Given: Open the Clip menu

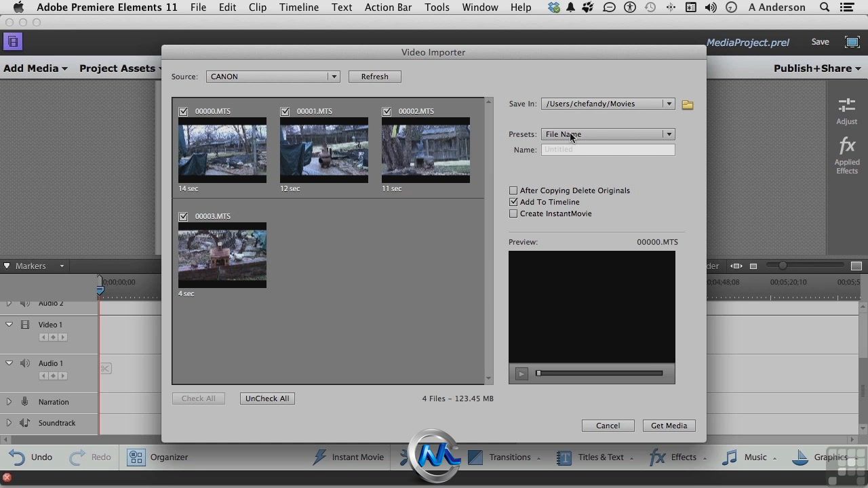Looking at the screenshot, I should coord(258,7).
